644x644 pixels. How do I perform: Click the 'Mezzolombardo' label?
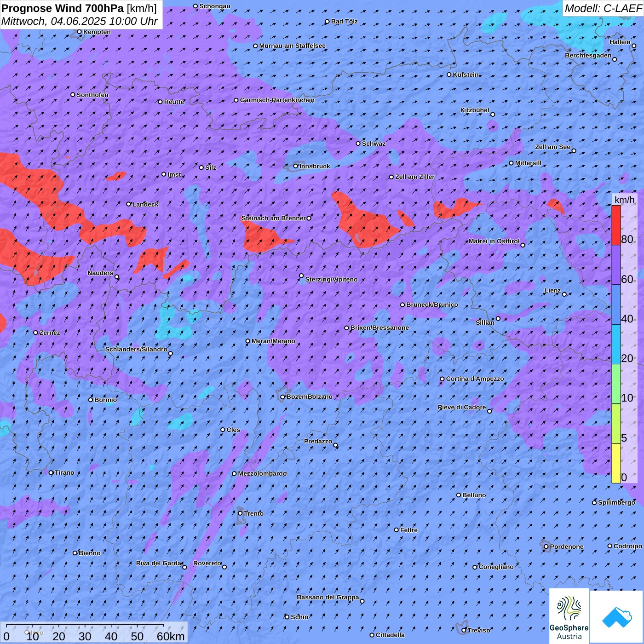(x=263, y=473)
